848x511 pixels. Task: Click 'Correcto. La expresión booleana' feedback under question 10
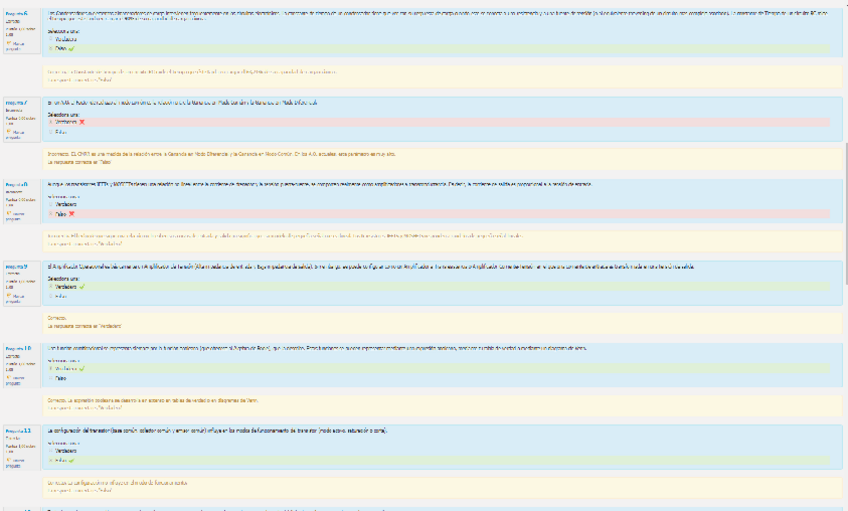click(153, 401)
